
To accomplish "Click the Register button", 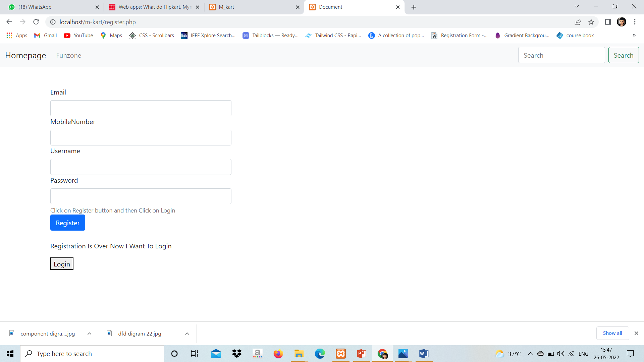I will pos(67,223).
